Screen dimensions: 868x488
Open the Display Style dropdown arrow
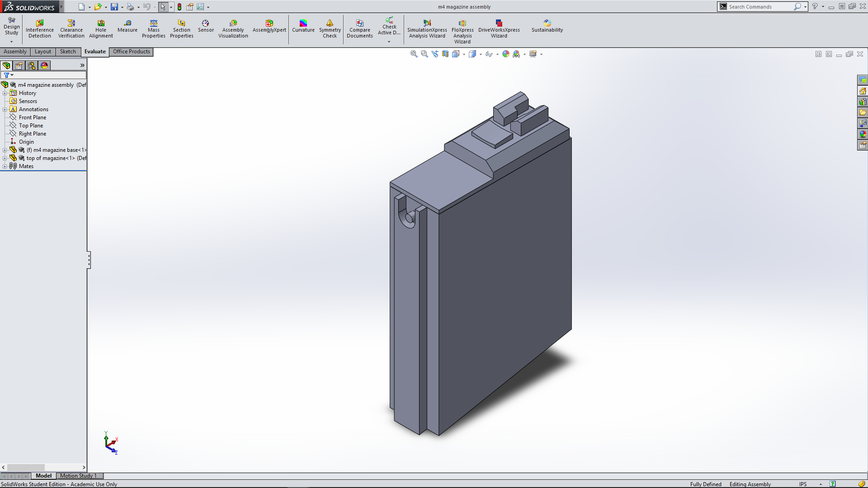tap(481, 54)
